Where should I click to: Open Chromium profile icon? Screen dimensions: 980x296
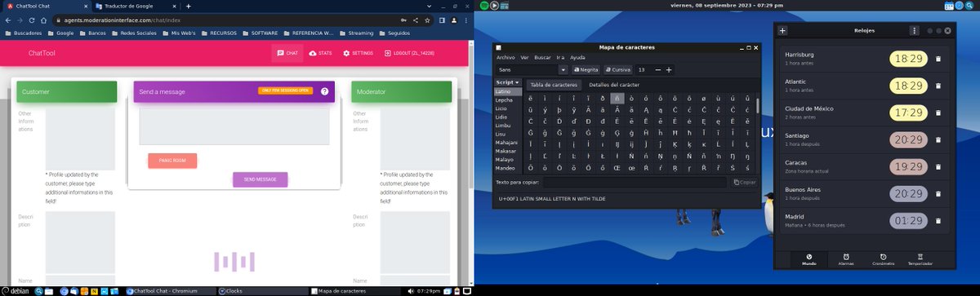[x=454, y=20]
